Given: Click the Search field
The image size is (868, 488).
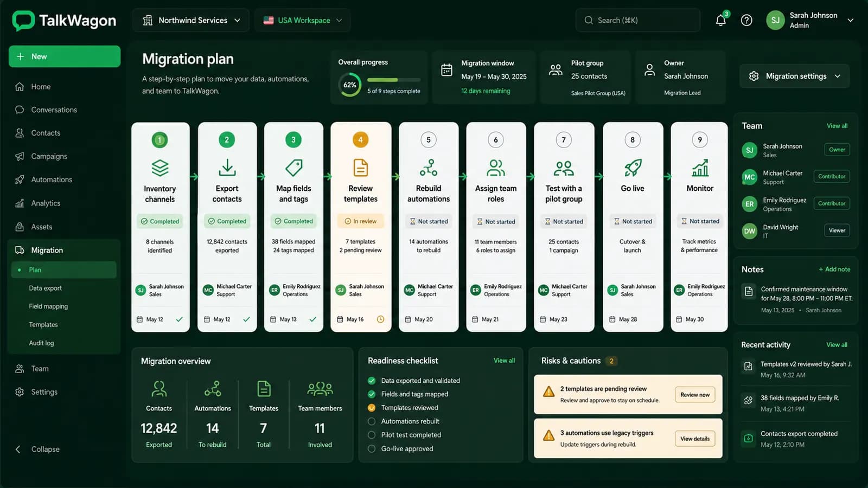Looking at the screenshot, I should coord(637,20).
